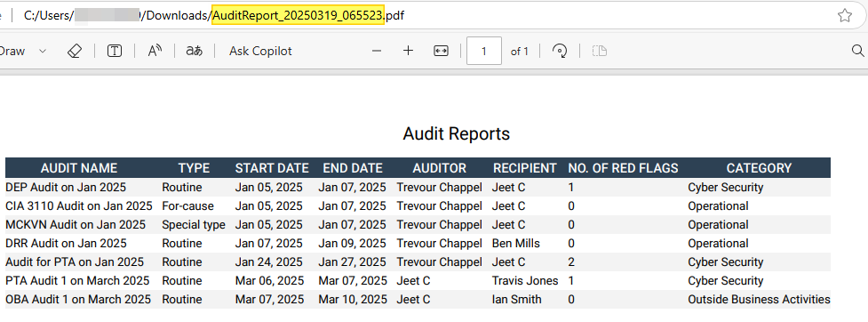
Task: Click Operational in DRR Audit row
Action: [718, 244]
